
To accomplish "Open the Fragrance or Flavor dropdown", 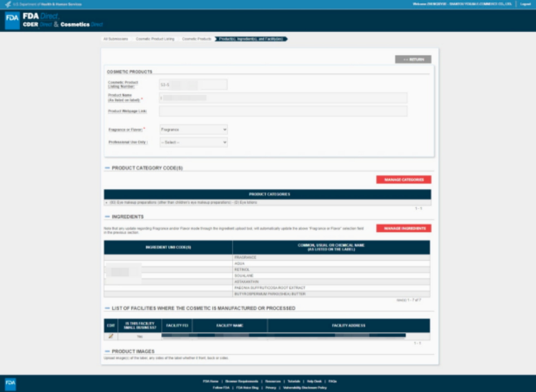I will [193, 130].
